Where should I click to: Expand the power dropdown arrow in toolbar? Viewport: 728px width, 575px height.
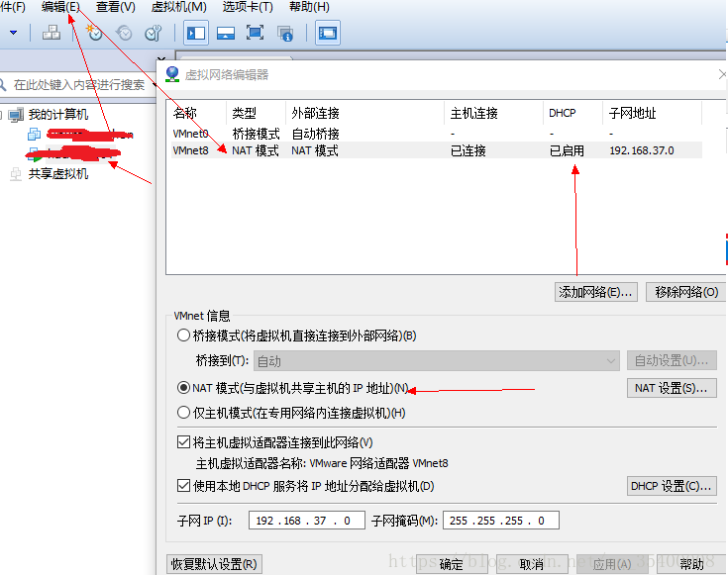click(x=14, y=33)
